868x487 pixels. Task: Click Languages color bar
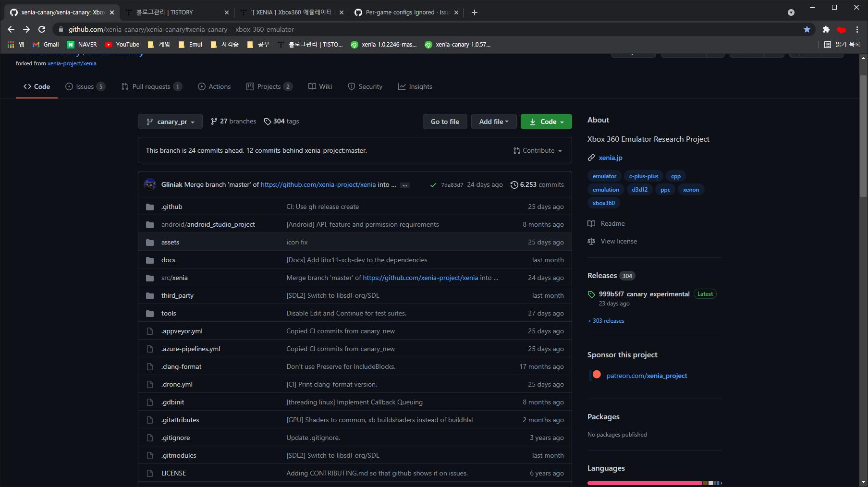coord(654,483)
